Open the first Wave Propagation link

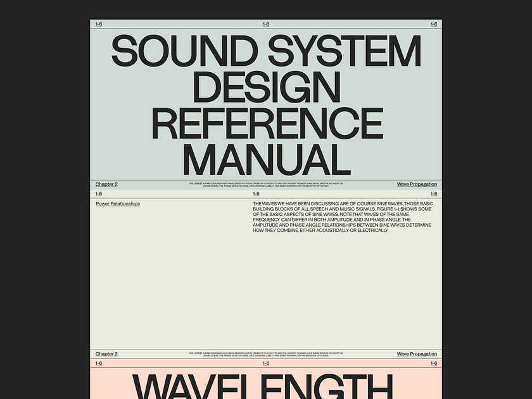pos(416,184)
